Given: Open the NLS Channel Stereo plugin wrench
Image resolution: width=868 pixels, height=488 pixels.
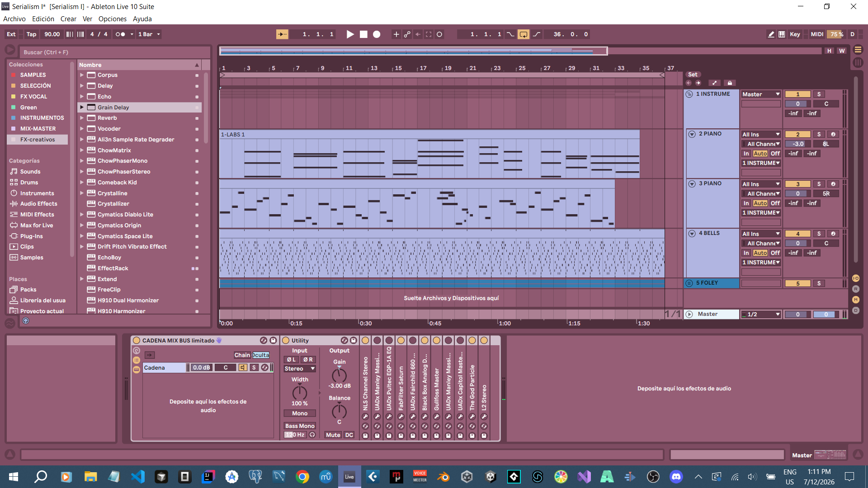Looking at the screenshot, I should coord(365,417).
